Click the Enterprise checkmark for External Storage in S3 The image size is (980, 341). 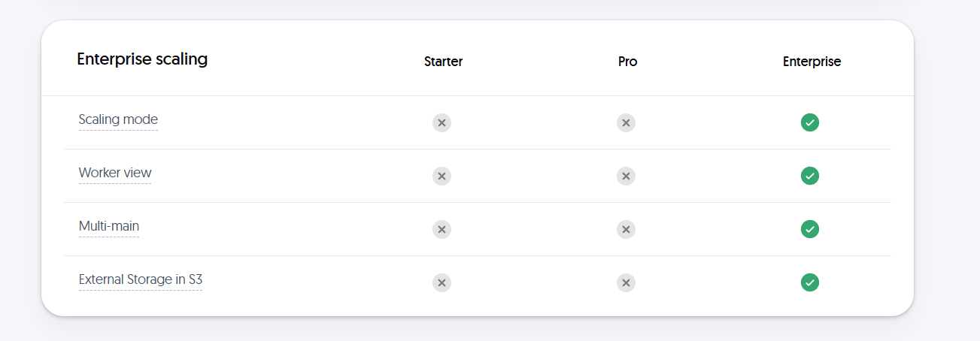pos(810,282)
